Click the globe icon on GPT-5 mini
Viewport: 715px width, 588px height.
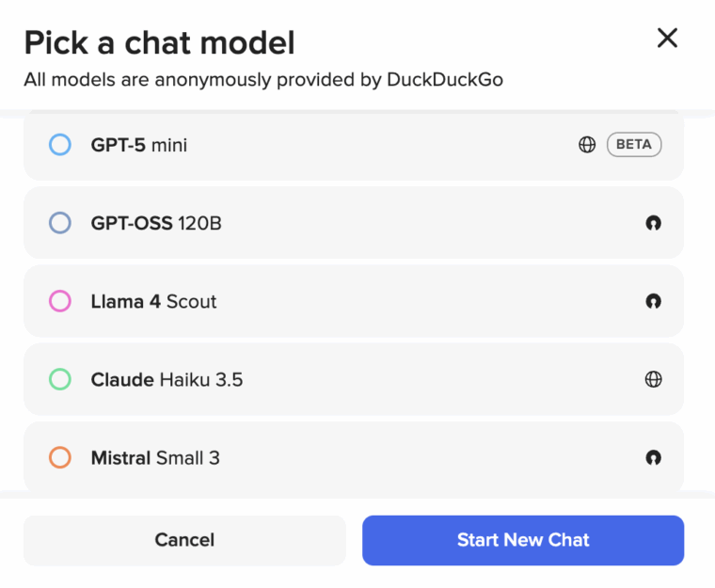(587, 145)
